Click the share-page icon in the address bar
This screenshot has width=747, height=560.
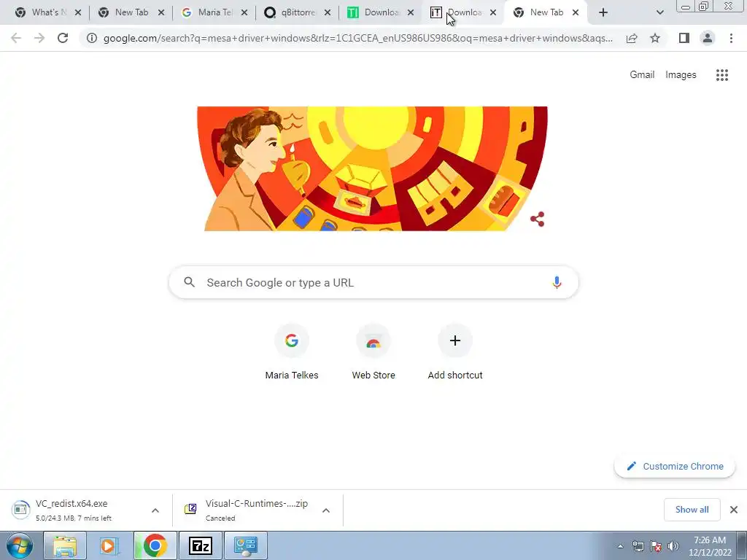pos(632,38)
